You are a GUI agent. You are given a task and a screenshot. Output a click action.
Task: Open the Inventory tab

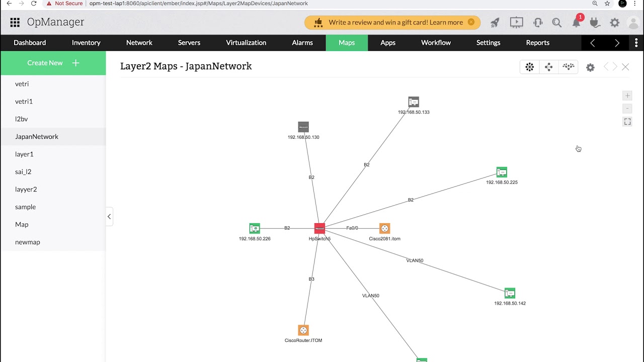pos(86,43)
